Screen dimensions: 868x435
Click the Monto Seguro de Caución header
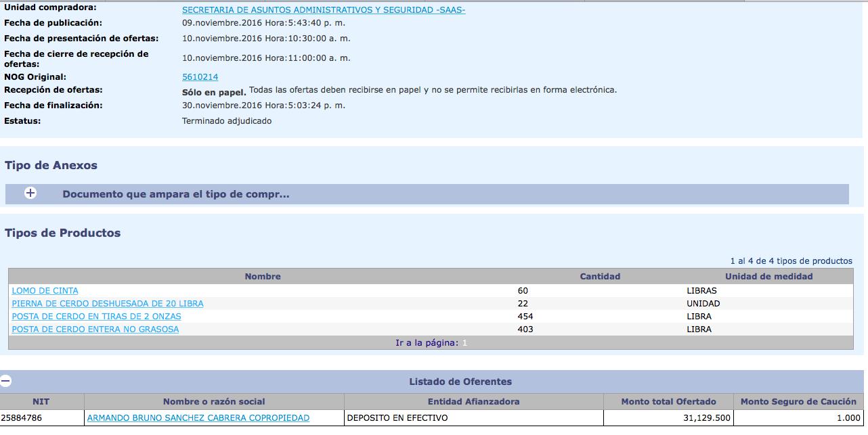(x=798, y=402)
